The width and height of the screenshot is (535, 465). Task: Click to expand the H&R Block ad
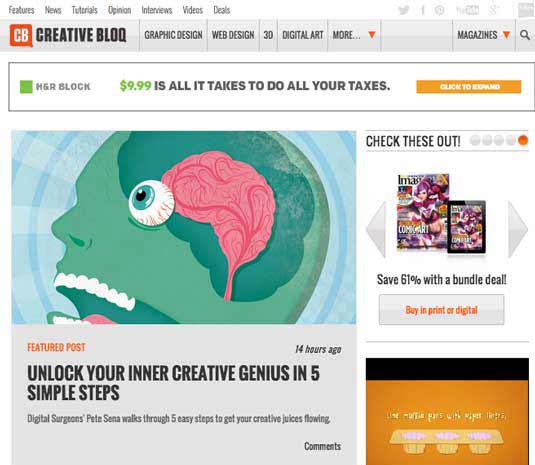tap(468, 87)
